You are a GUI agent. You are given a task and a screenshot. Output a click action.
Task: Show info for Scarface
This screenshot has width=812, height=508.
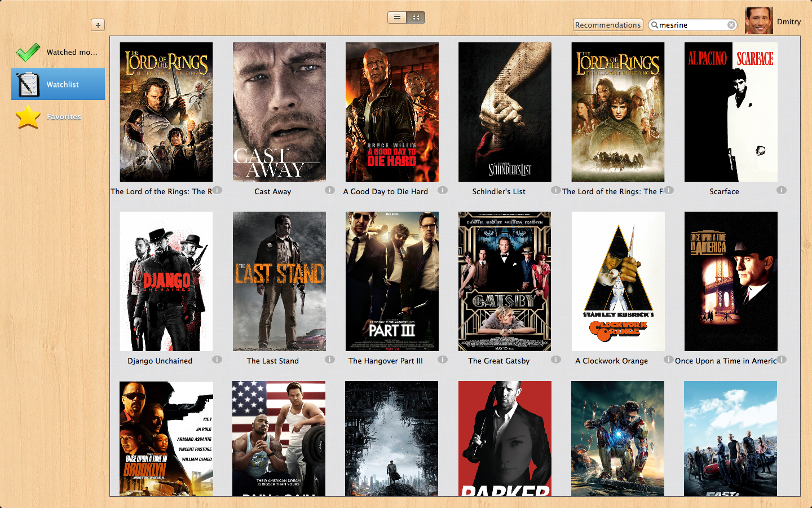(781, 190)
